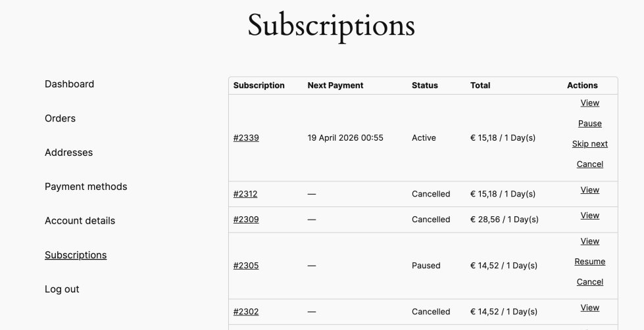Open the Dashboard account page
Viewport: 644px width, 330px height.
click(x=69, y=84)
